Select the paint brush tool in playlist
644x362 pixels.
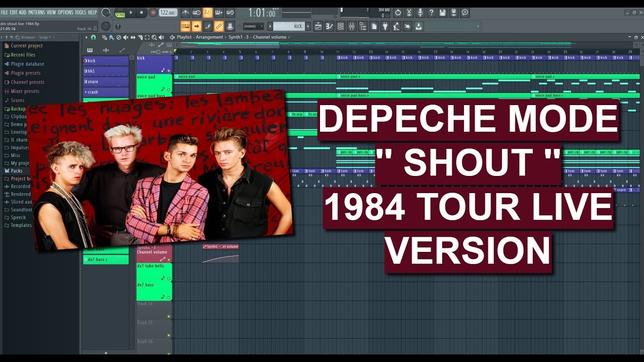pyautogui.click(x=111, y=37)
